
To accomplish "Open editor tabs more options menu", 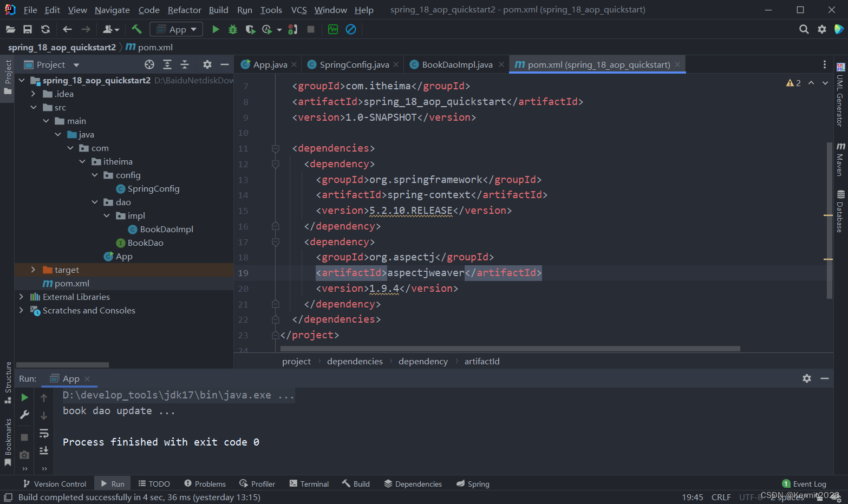I will coord(825,64).
